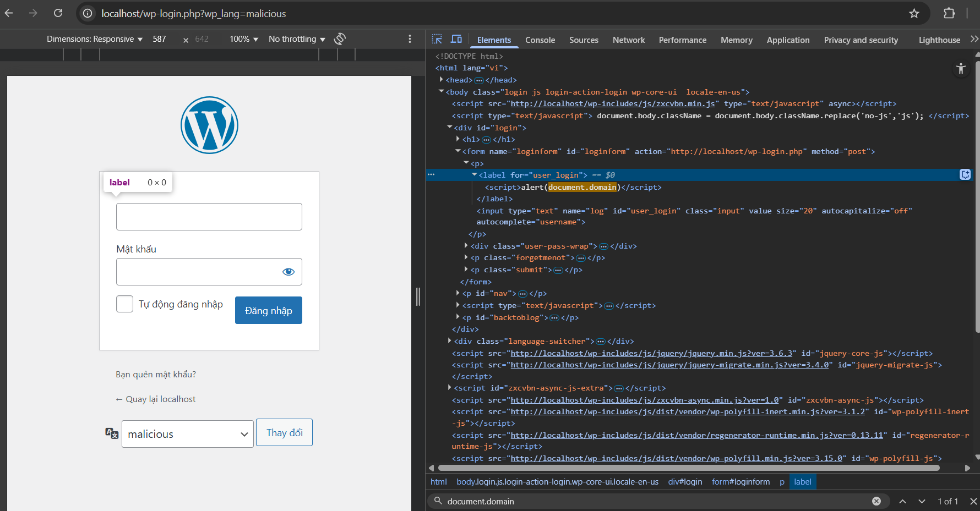Close the DevTools search bar
Image resolution: width=980 pixels, height=511 pixels.
(x=973, y=501)
